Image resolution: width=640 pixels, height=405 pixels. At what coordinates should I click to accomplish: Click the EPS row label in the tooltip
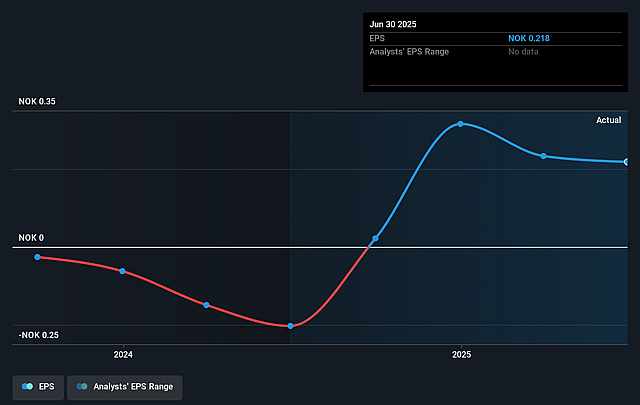[377, 38]
